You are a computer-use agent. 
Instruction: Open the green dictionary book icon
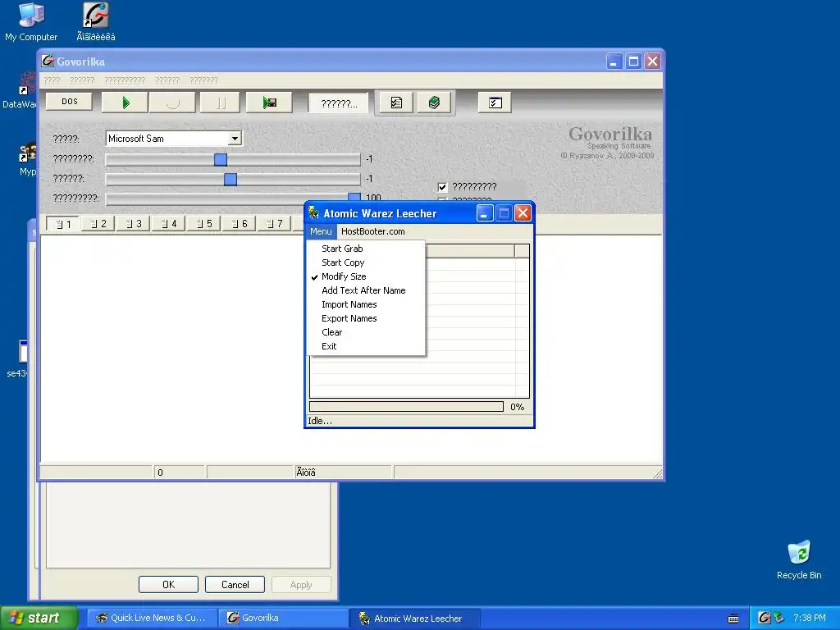pyautogui.click(x=434, y=103)
